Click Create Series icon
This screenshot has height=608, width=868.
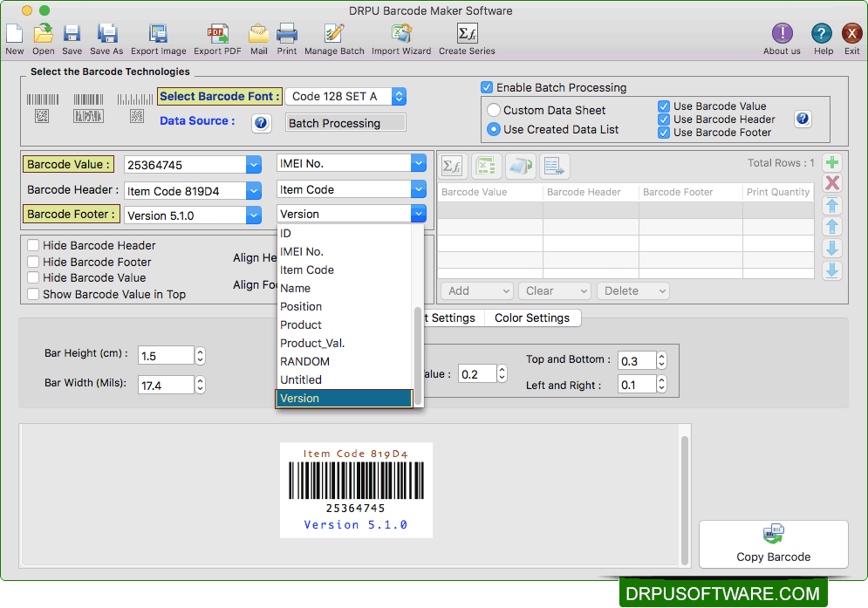[x=468, y=34]
